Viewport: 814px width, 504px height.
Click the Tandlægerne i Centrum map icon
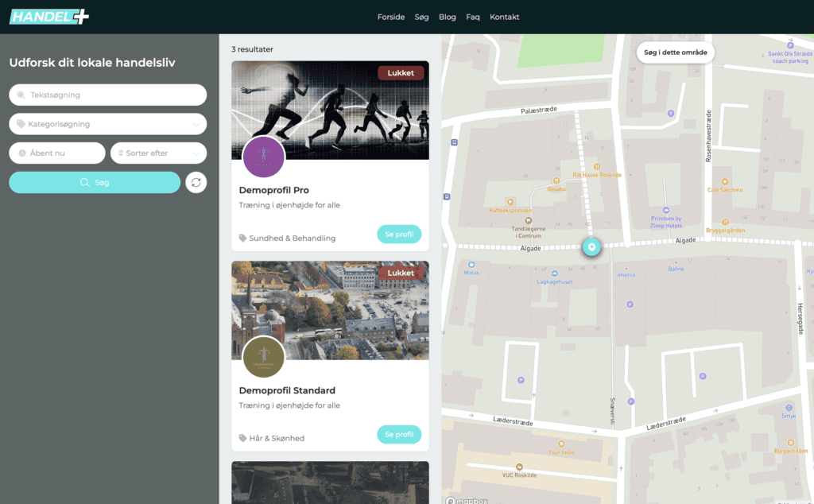coord(529,220)
